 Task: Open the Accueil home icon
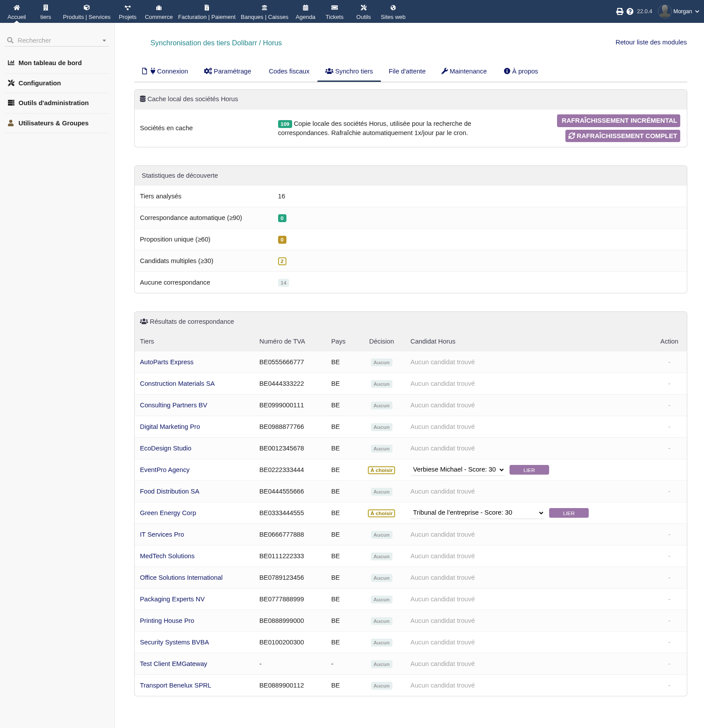(x=17, y=7)
